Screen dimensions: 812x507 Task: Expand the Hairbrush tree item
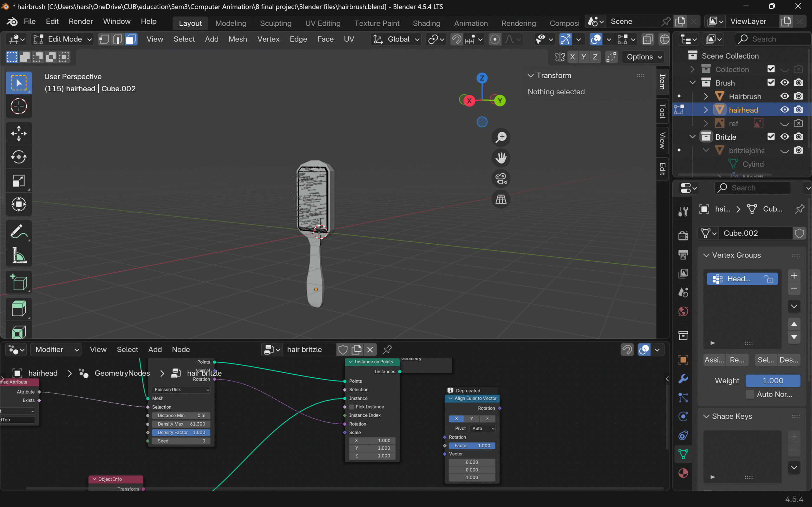coord(706,96)
